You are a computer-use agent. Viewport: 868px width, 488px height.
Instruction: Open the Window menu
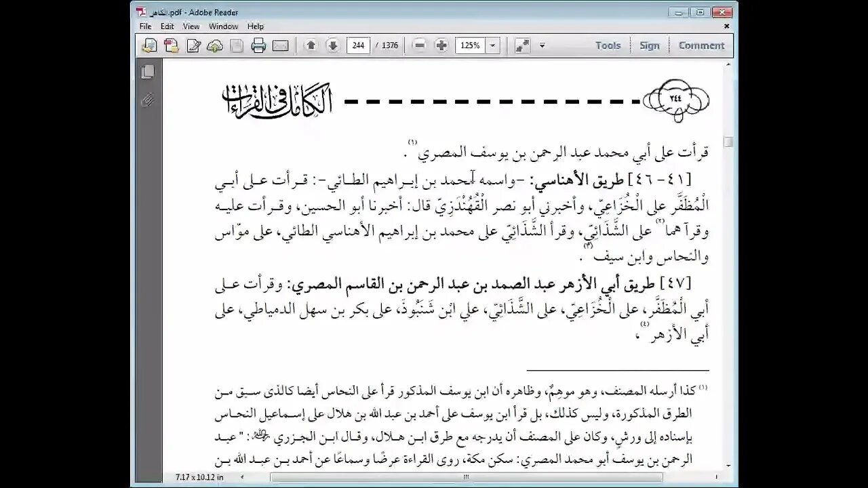(223, 26)
